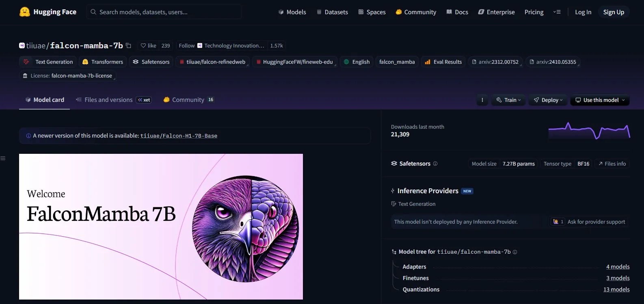Viewport: 644px width, 304px height.
Task: Click the English language tag
Action: (x=357, y=62)
